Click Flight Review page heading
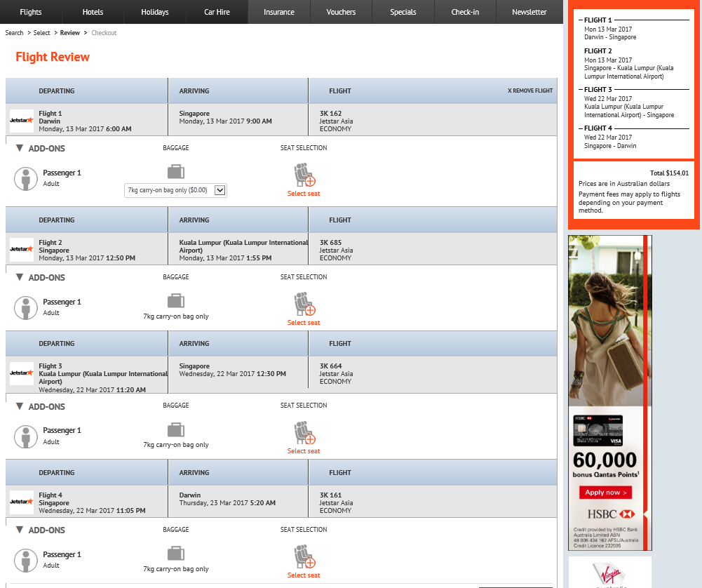This screenshot has height=588, width=702. [x=53, y=57]
